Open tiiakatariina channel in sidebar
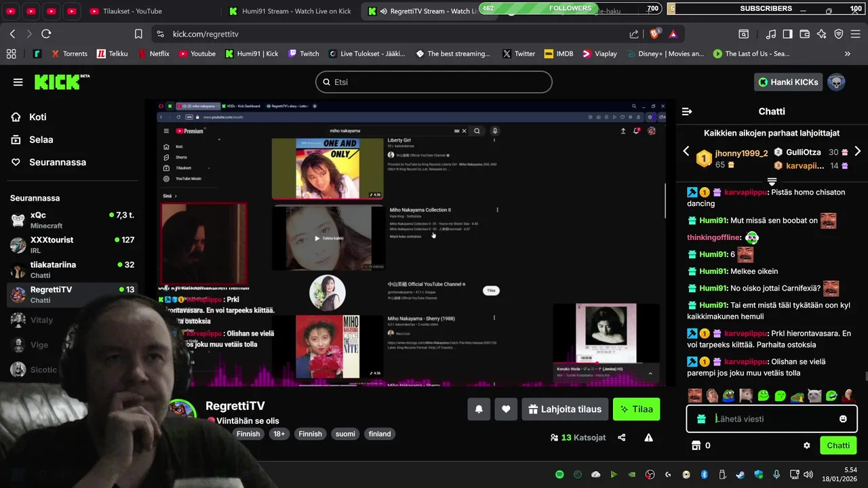868x488 pixels. (x=72, y=270)
